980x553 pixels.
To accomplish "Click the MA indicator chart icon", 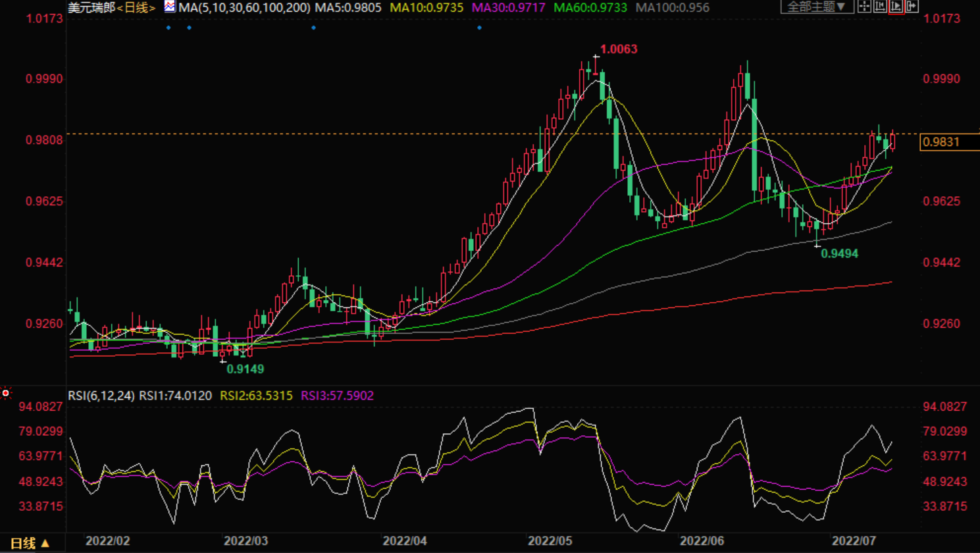I will click(170, 7).
